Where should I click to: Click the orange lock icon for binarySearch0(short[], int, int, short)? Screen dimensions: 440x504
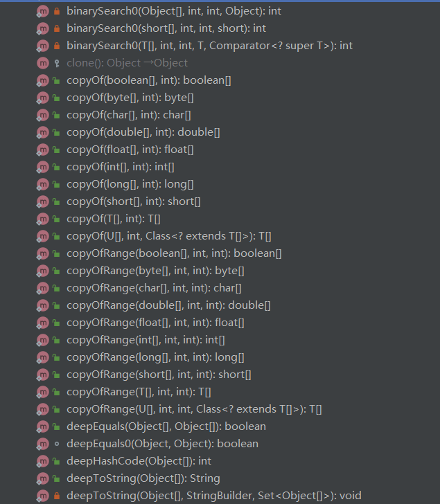coord(57,28)
